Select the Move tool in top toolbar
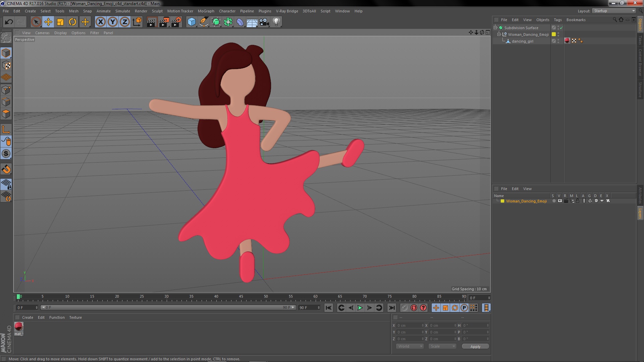This screenshot has width=644, height=362. pyautogui.click(x=48, y=22)
